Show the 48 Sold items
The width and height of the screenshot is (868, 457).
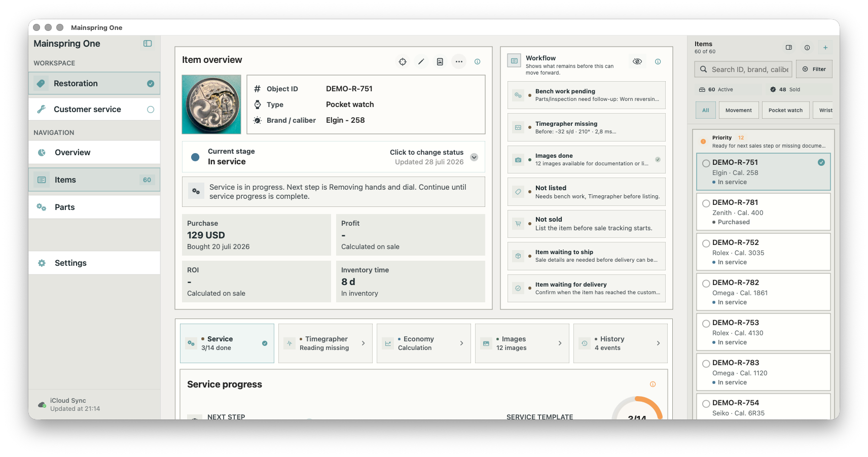click(x=798, y=90)
